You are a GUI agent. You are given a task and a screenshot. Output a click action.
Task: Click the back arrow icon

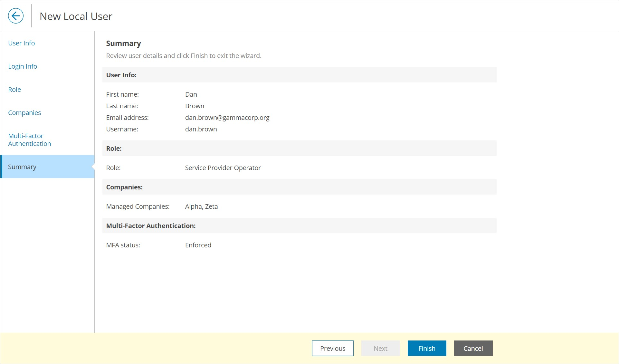click(x=16, y=16)
